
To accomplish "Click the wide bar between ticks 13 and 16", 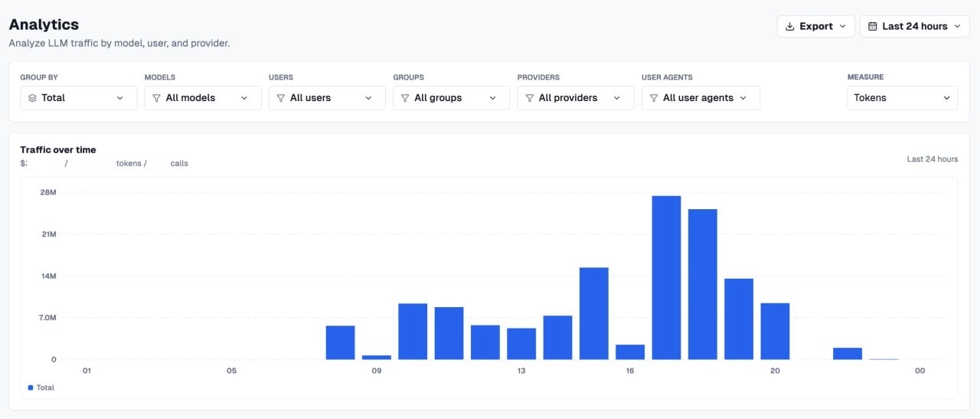I will 594,313.
